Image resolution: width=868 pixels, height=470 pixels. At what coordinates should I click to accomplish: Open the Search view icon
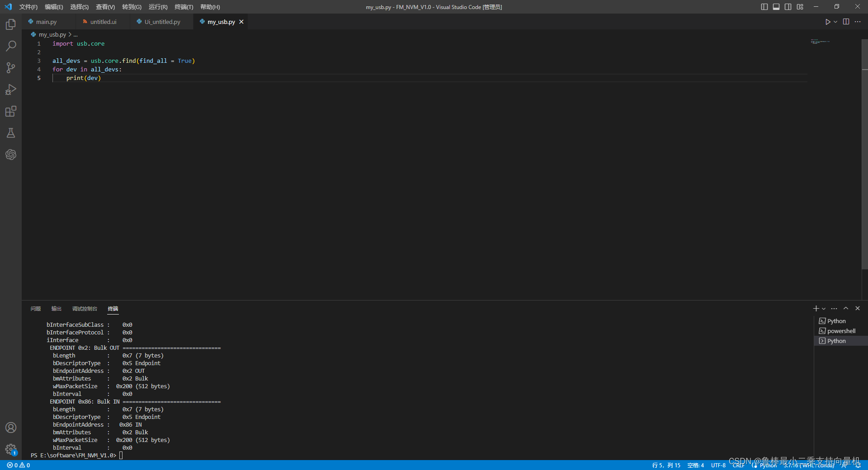11,46
